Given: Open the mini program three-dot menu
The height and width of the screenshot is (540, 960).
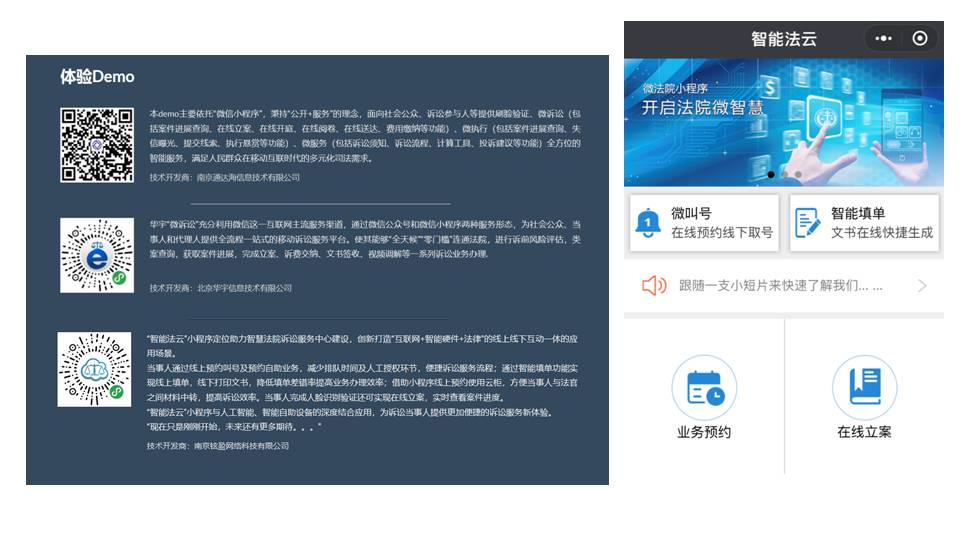Looking at the screenshot, I should (883, 39).
